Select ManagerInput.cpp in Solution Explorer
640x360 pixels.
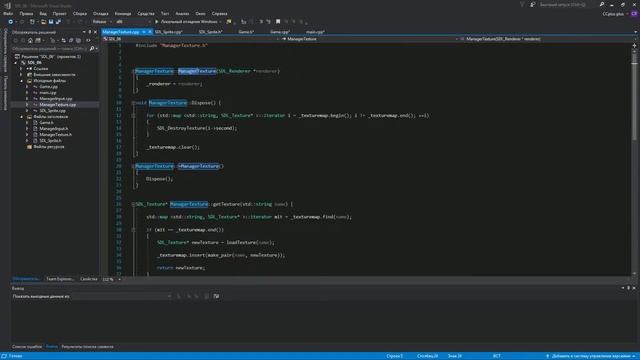click(x=56, y=99)
